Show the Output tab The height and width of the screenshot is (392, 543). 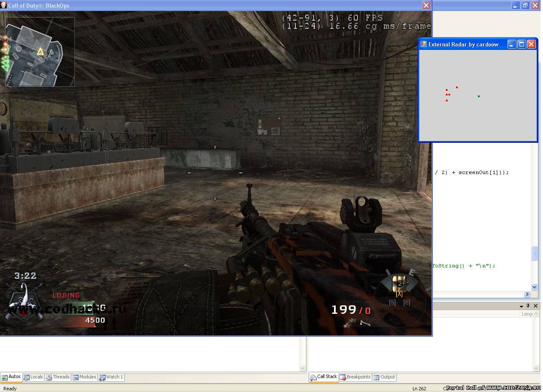384,377
